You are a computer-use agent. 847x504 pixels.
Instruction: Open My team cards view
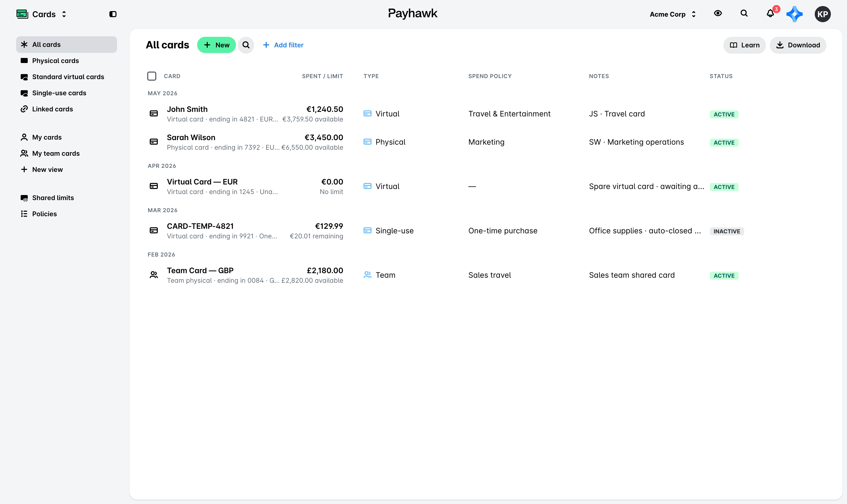click(x=66, y=153)
